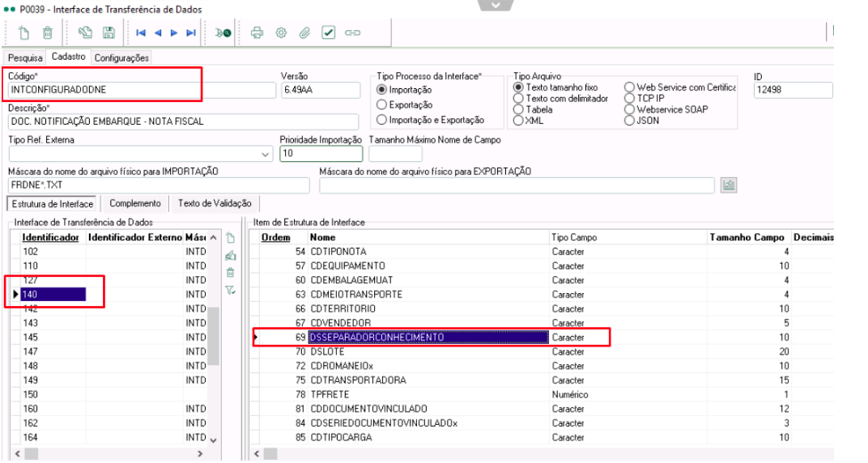The image size is (868, 463).
Task: Add new item in interface structure side toolbar
Action: click(x=230, y=238)
